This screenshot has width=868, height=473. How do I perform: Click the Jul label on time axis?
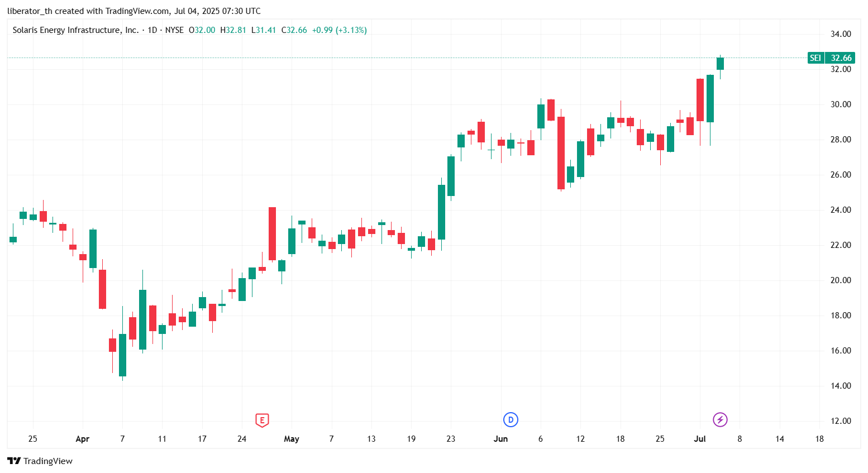point(700,439)
